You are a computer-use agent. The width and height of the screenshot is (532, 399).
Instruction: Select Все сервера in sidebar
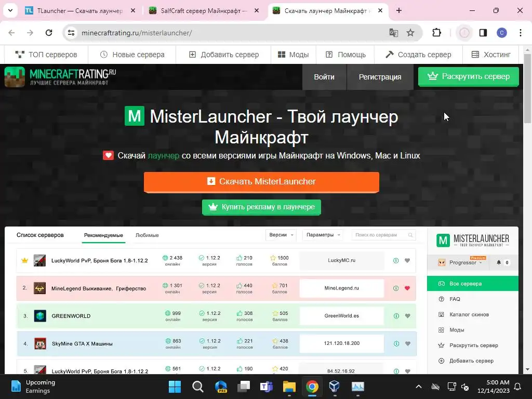tap(473, 284)
